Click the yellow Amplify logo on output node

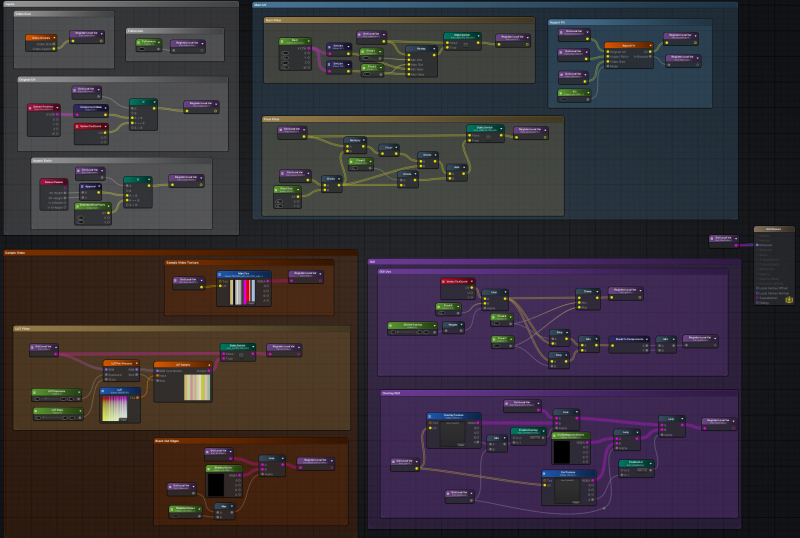point(789,298)
